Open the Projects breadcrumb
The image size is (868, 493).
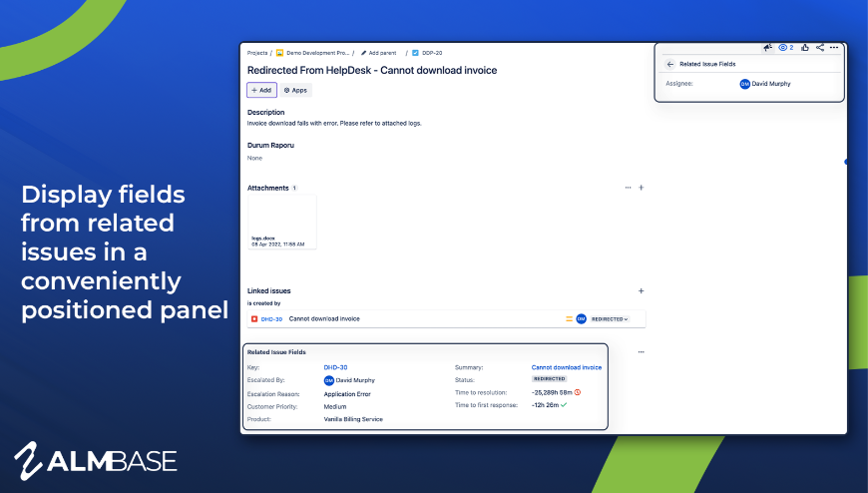click(x=257, y=53)
